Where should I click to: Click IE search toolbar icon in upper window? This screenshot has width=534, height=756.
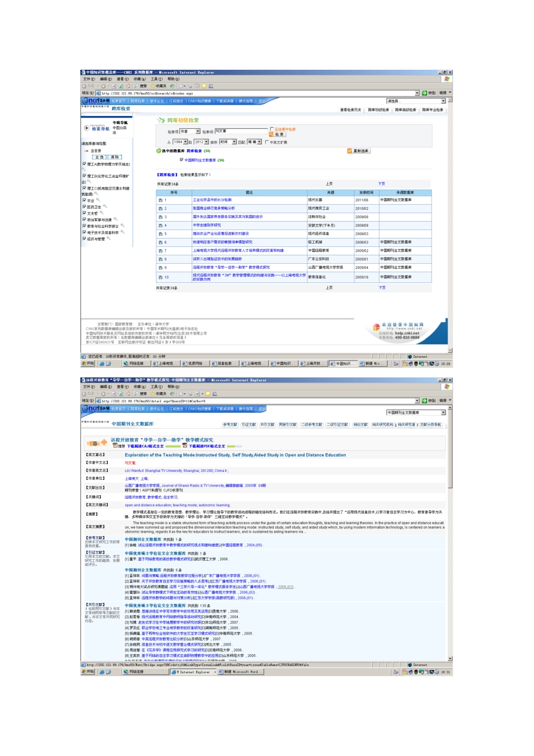[x=136, y=86]
